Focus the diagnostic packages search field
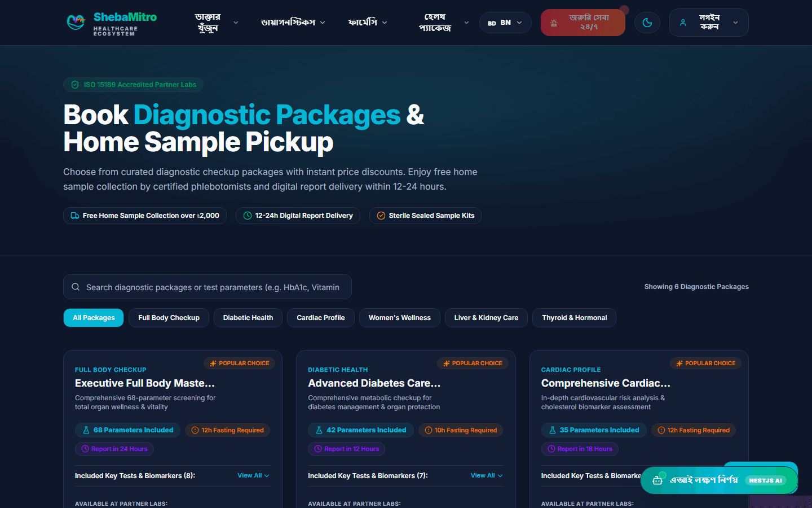Viewport: 812px width, 508px height. [x=208, y=287]
